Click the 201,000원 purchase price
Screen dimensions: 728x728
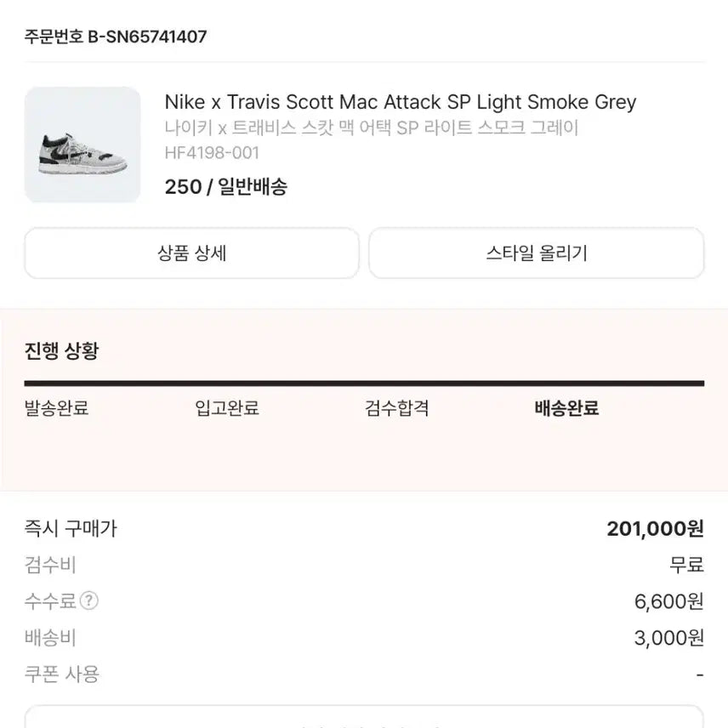655,529
